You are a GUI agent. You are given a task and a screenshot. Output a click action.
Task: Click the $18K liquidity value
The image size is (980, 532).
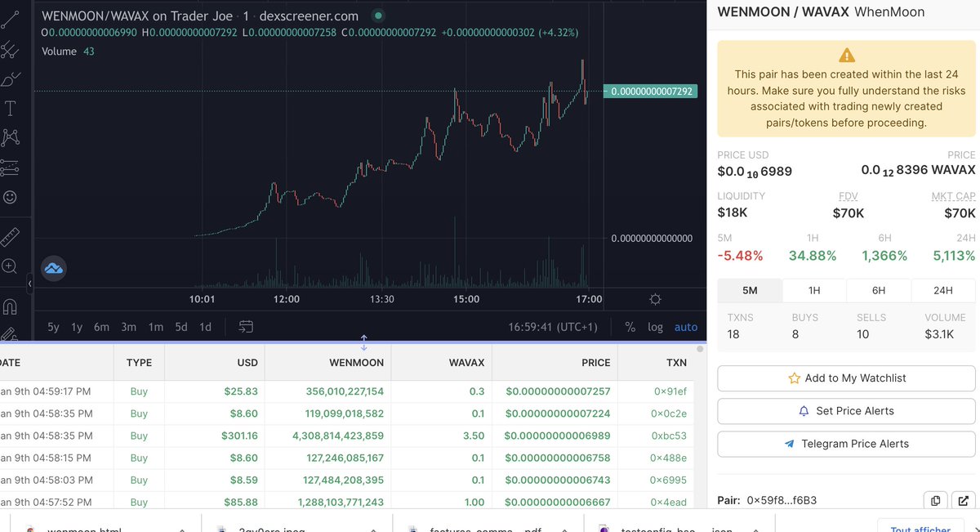(x=733, y=212)
